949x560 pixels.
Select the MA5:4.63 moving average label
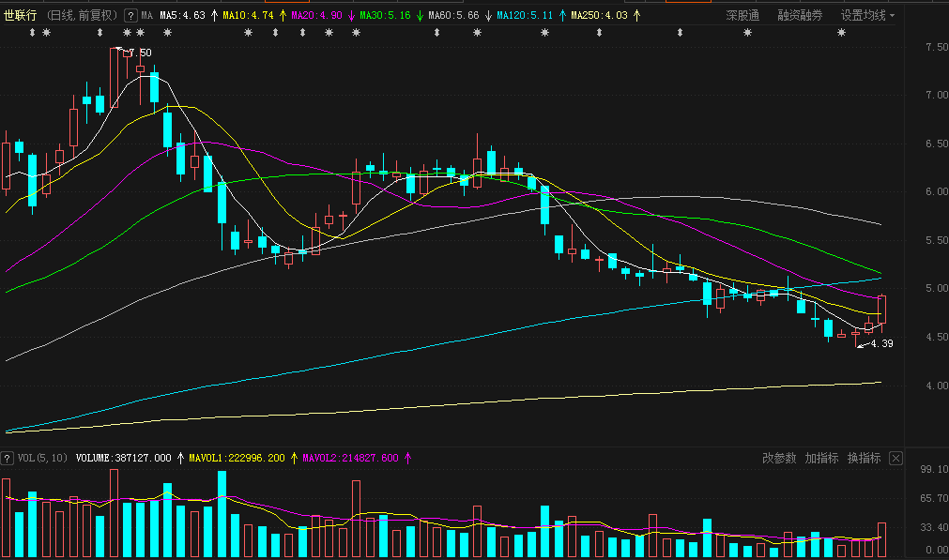182,16
